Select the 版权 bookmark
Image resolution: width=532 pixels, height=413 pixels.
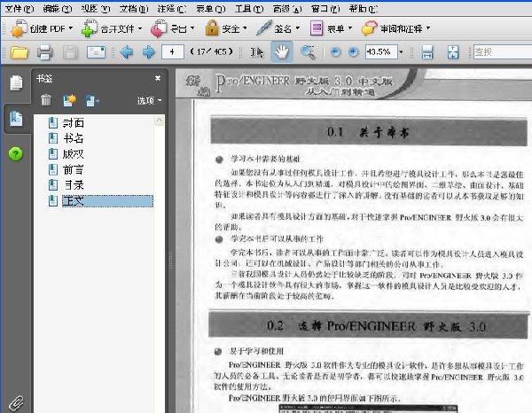(x=74, y=154)
